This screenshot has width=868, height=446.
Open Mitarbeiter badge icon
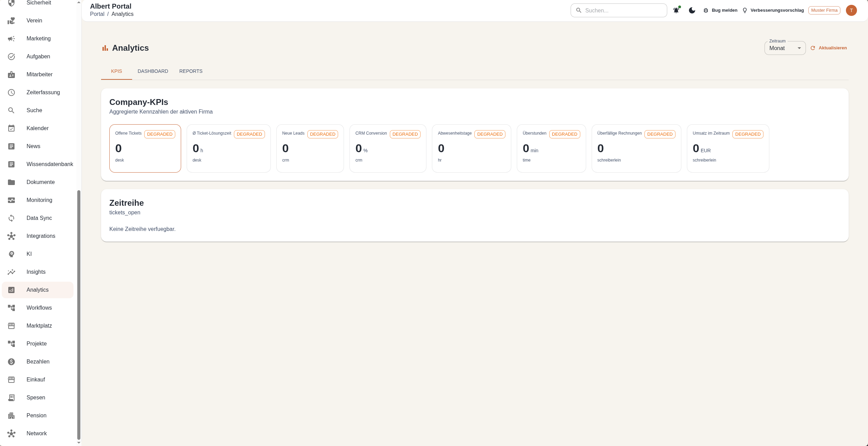click(x=11, y=75)
